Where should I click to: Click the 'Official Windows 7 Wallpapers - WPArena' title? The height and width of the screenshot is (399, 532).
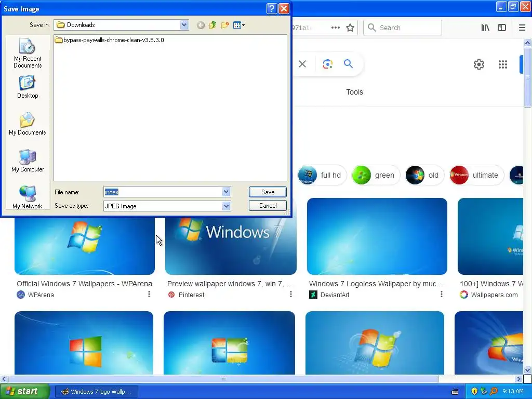point(84,284)
